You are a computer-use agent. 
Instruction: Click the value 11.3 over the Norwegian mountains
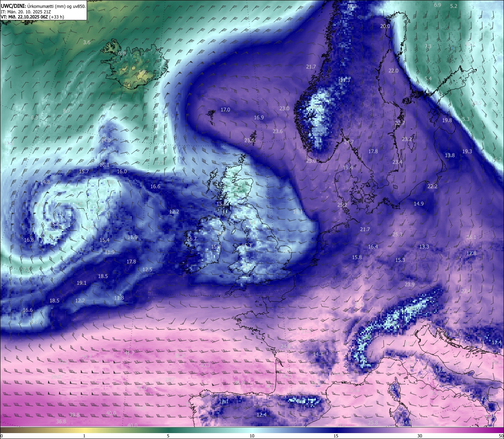[x=345, y=80]
